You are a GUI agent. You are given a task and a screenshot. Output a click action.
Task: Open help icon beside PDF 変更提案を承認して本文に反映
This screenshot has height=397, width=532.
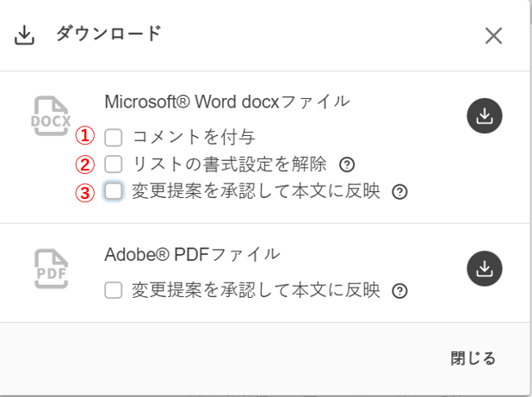tap(399, 291)
